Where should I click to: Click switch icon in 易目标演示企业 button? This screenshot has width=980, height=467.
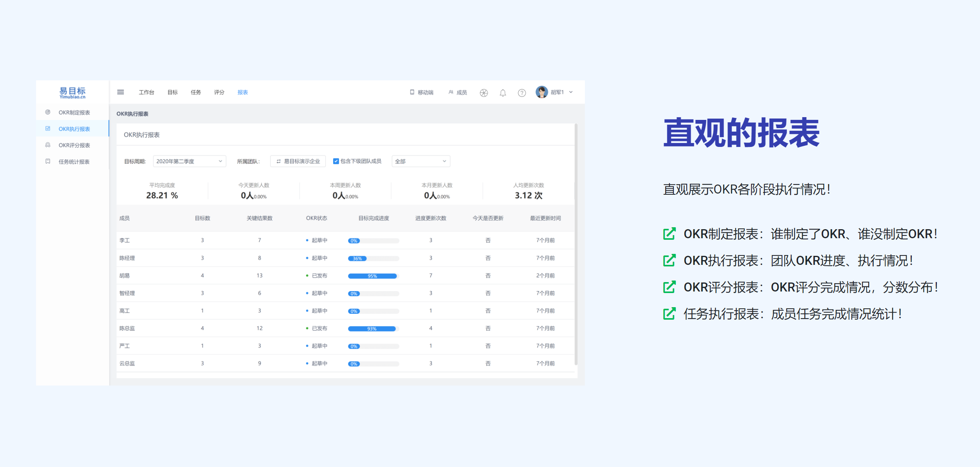point(278,161)
